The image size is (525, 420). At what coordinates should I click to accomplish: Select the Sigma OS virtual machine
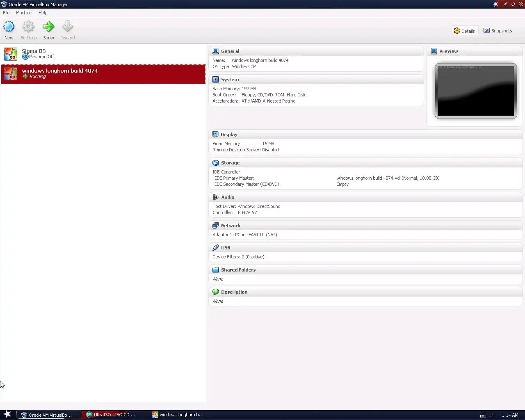pyautogui.click(x=103, y=54)
